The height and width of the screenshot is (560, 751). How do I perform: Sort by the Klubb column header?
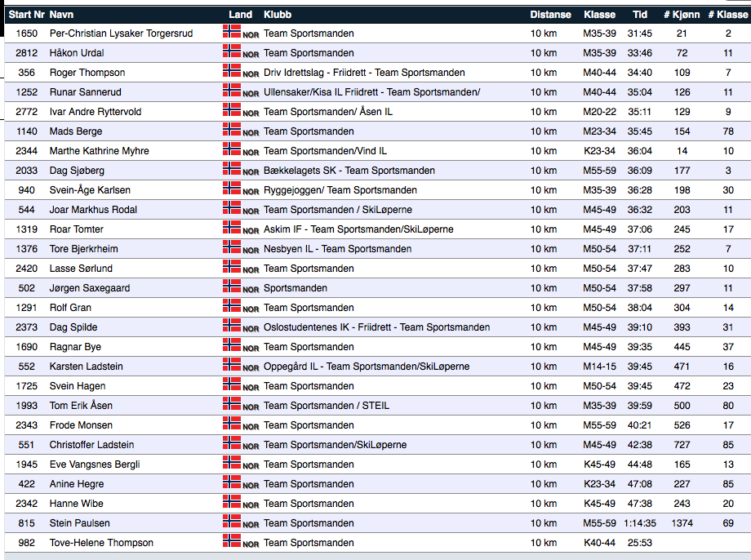pos(278,15)
